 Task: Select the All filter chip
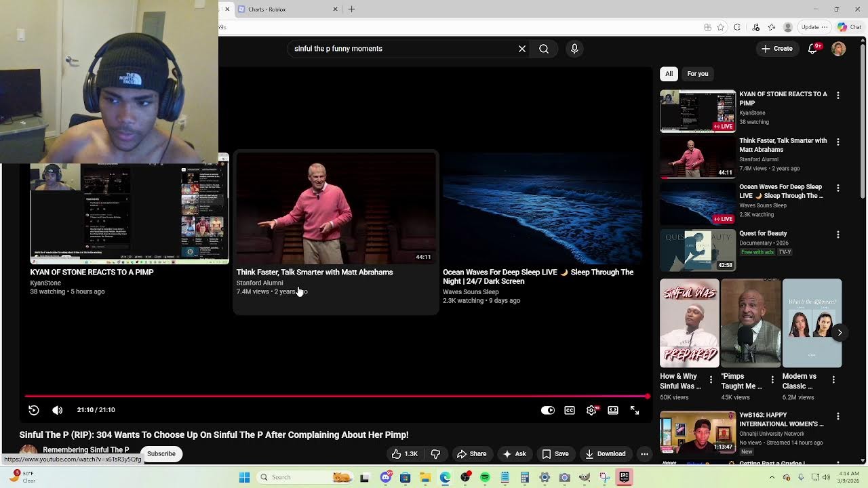(669, 74)
